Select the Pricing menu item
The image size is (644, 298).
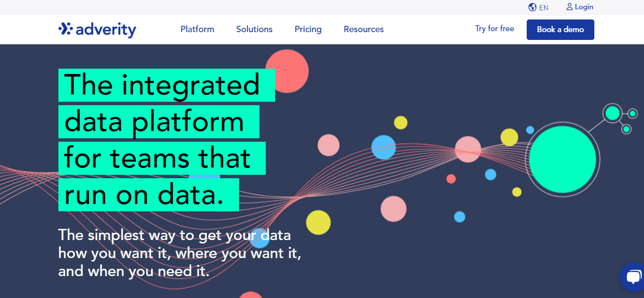pos(308,29)
